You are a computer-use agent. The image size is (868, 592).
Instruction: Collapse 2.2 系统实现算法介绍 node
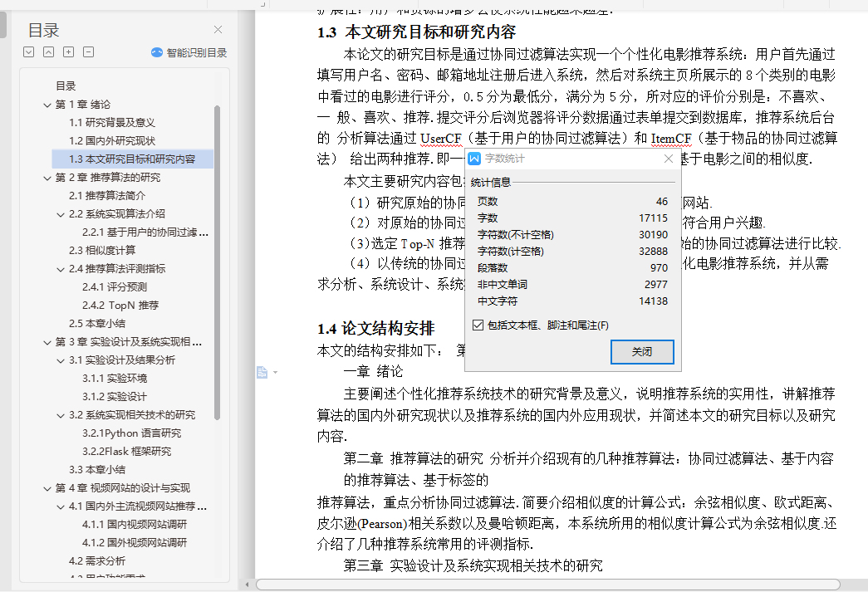coord(61,214)
